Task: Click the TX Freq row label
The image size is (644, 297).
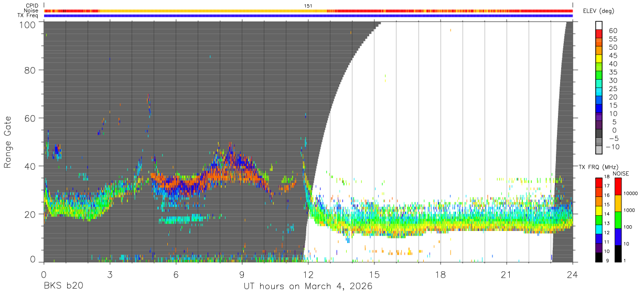Action: (x=28, y=16)
